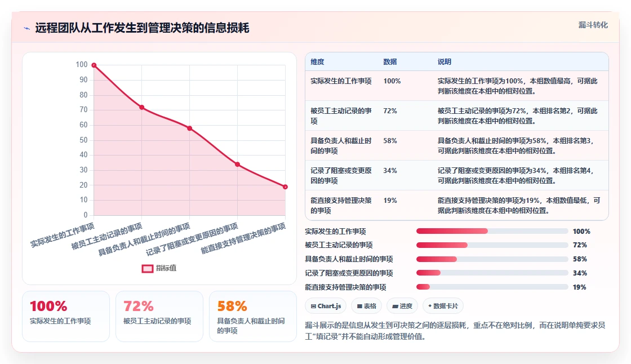Viewport: 631px width, 364px height.
Task: Click the Chart.js chip icon
Action: 313,307
